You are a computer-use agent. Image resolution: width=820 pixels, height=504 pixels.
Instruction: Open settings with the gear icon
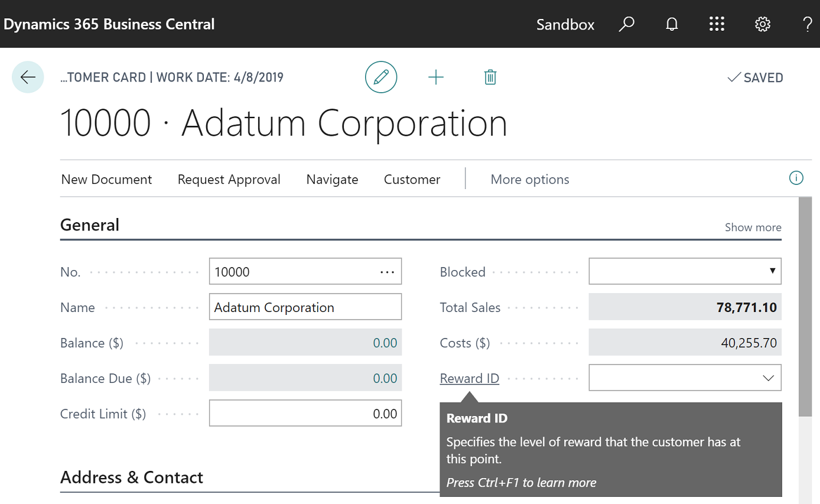pyautogui.click(x=762, y=24)
